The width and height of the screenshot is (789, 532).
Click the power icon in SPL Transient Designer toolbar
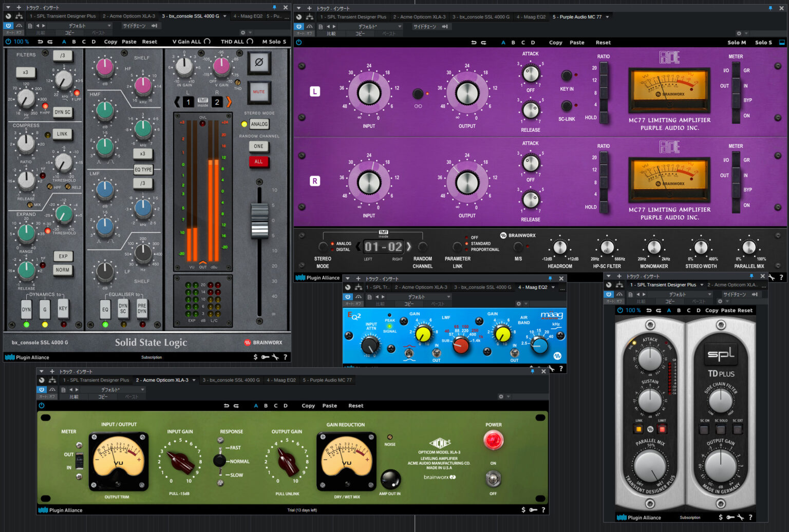(620, 310)
